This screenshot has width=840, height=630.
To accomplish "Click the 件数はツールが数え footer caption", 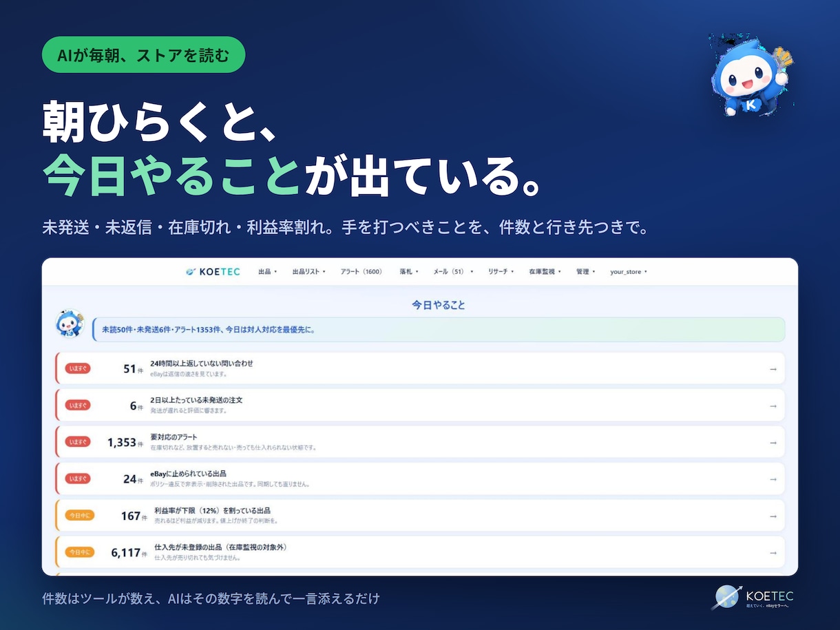I will 211,598.
